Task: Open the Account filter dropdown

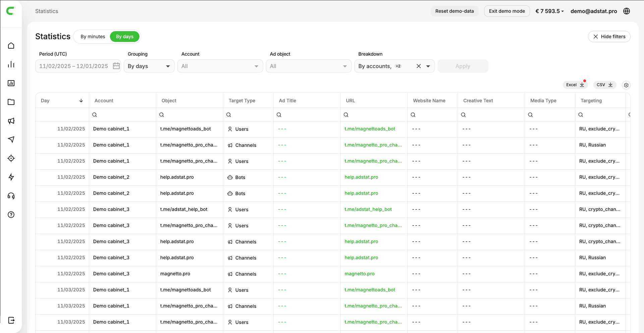Action: click(220, 66)
